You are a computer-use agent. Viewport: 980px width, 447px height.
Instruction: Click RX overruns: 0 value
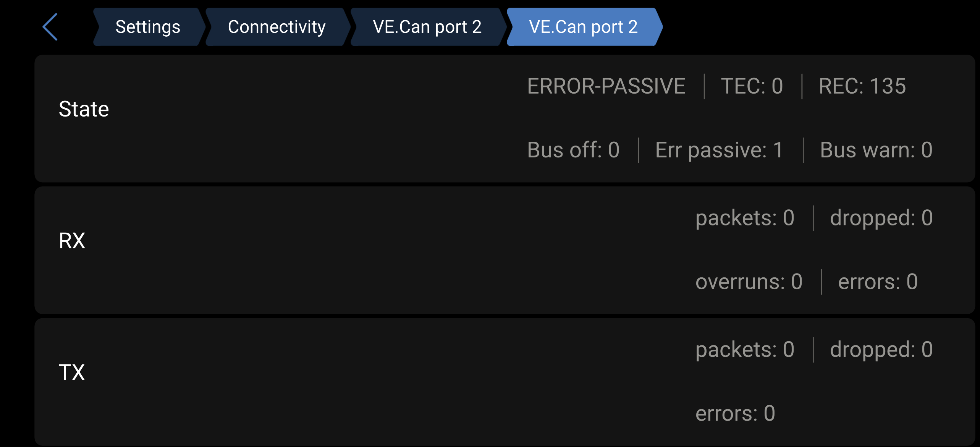tap(749, 282)
